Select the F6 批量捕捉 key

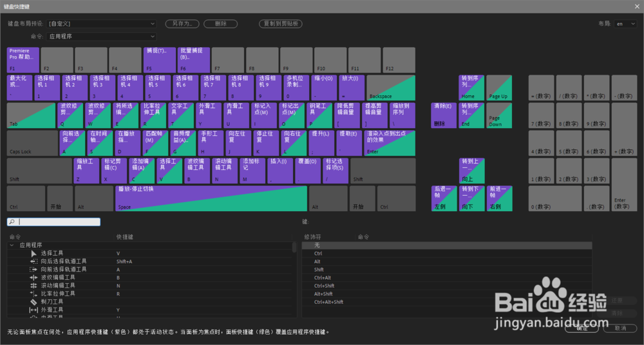pyautogui.click(x=194, y=60)
